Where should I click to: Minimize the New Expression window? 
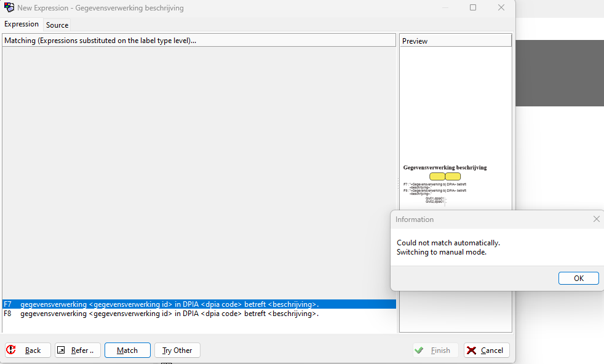(445, 8)
